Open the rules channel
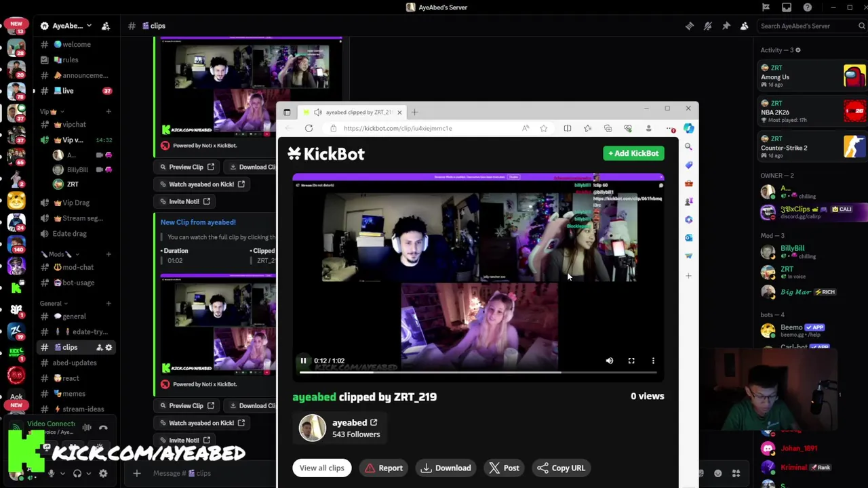The width and height of the screenshot is (868, 488). (x=76, y=60)
